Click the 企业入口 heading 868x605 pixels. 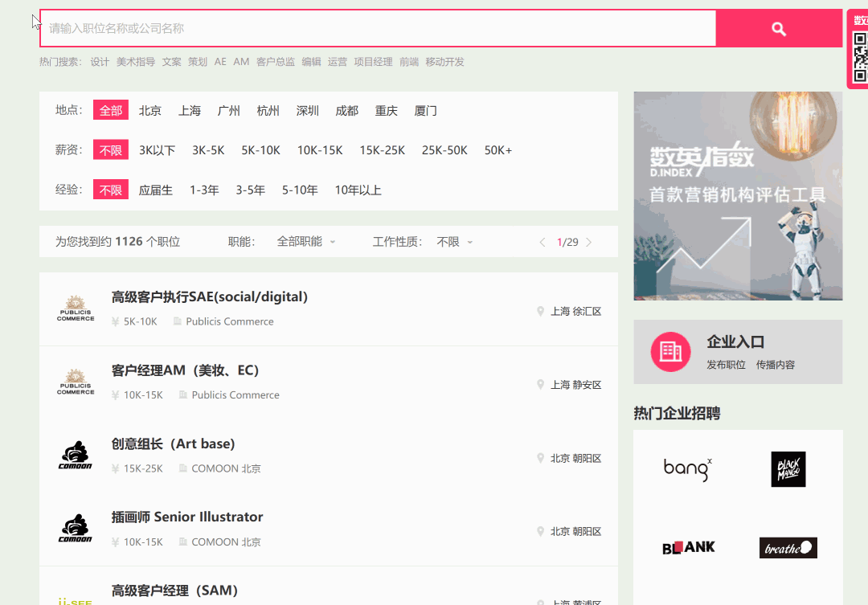[x=735, y=342]
